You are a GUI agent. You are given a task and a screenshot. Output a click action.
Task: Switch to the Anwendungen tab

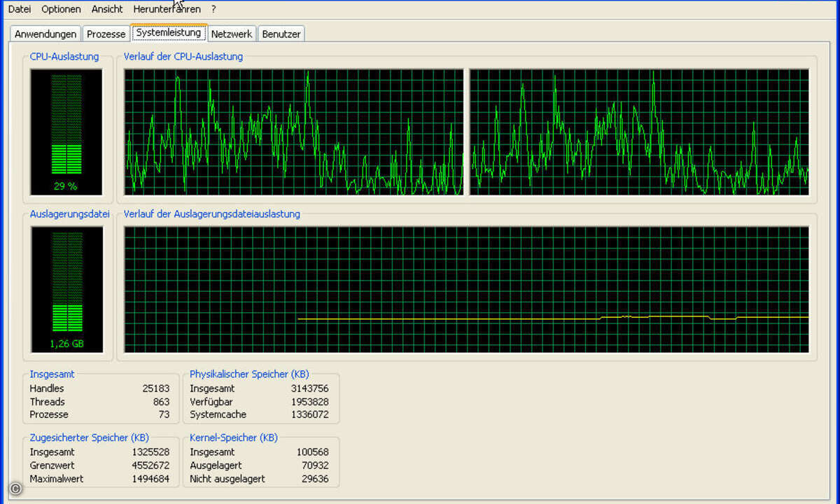(x=45, y=34)
